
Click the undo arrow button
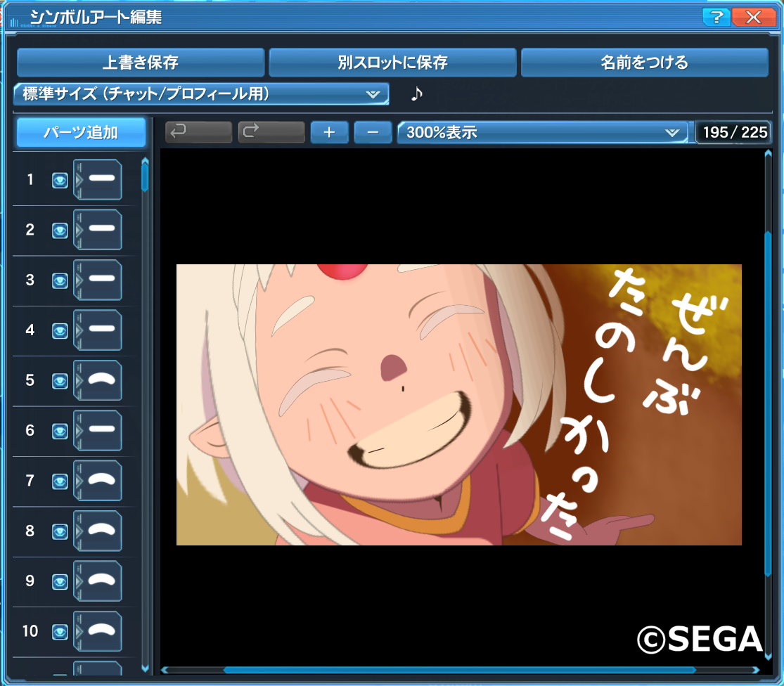point(198,132)
